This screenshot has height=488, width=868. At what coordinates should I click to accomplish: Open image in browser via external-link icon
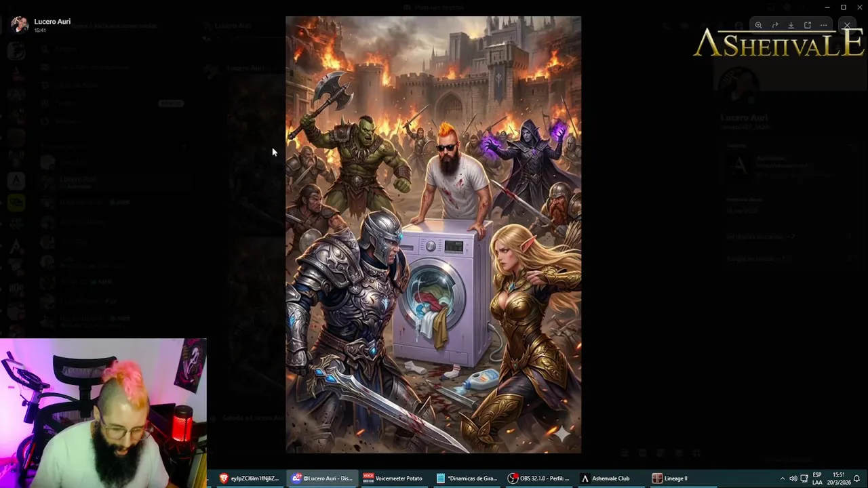click(x=807, y=25)
